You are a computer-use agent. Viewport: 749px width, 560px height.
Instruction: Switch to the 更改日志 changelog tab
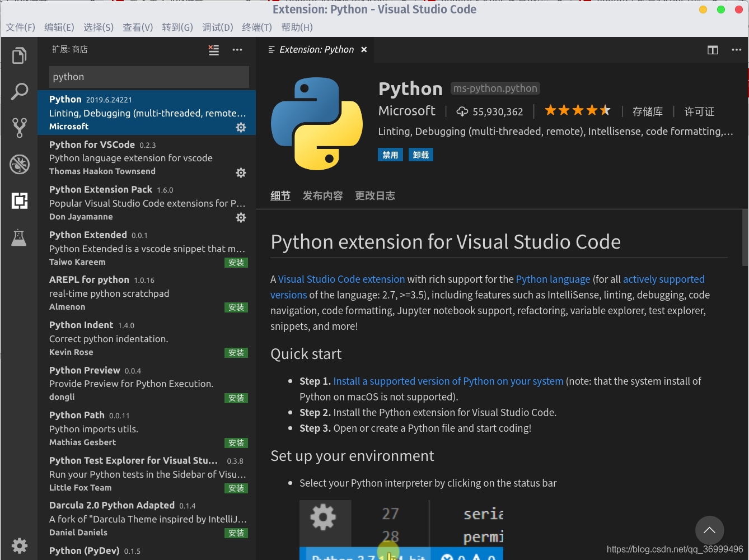point(375,196)
